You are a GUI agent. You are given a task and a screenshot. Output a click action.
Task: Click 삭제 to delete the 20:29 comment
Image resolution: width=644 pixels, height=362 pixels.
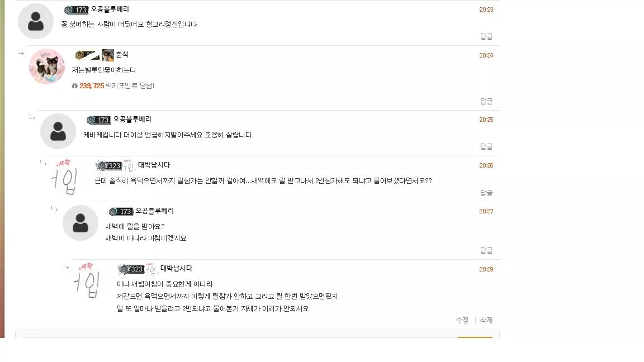coord(486,320)
